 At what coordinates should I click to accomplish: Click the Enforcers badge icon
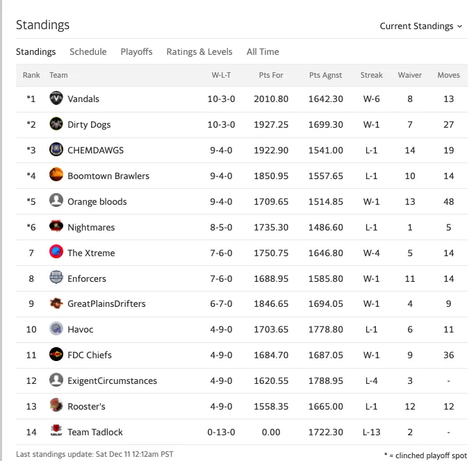(x=56, y=278)
